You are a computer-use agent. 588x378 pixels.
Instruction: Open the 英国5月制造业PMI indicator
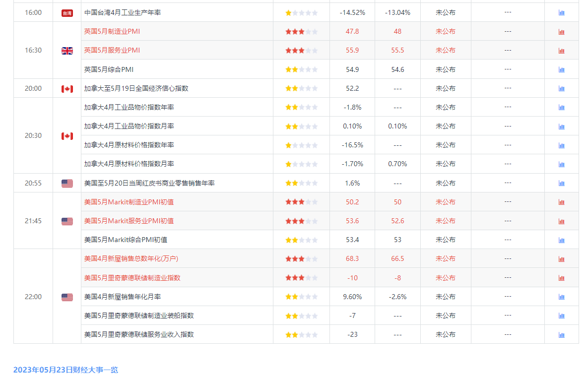[x=112, y=32]
